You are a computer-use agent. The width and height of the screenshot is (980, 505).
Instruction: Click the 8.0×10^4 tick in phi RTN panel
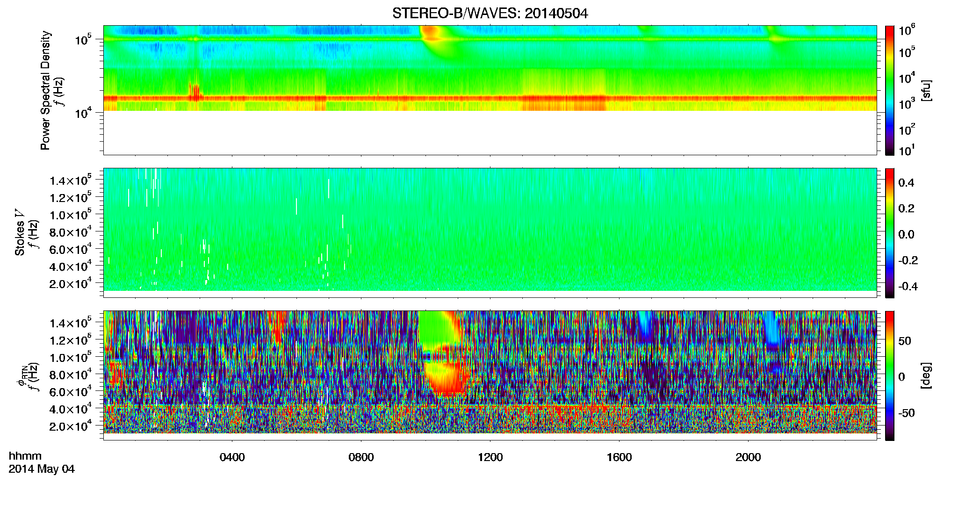[x=71, y=375]
